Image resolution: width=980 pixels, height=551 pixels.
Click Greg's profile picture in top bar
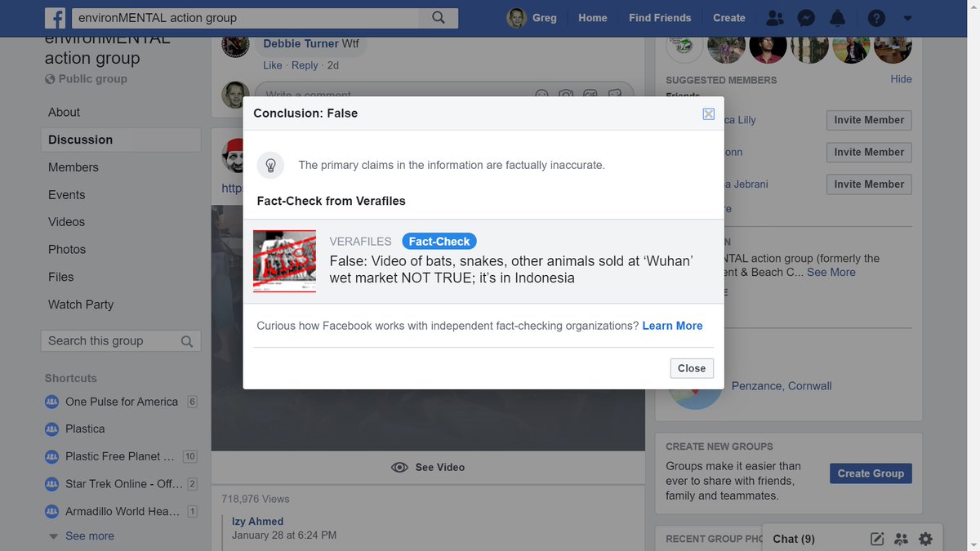point(516,18)
